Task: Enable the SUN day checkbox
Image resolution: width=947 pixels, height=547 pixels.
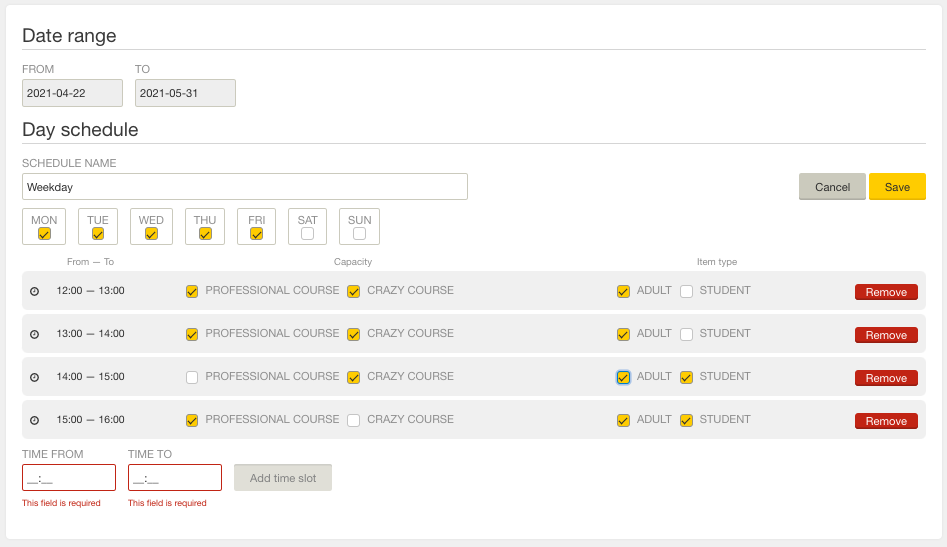Action: click(359, 234)
